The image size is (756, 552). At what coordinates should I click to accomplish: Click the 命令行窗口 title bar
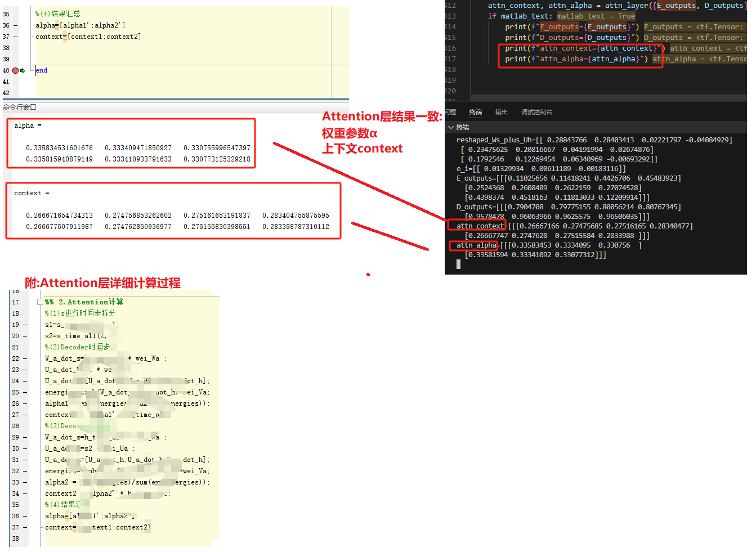pos(19,106)
